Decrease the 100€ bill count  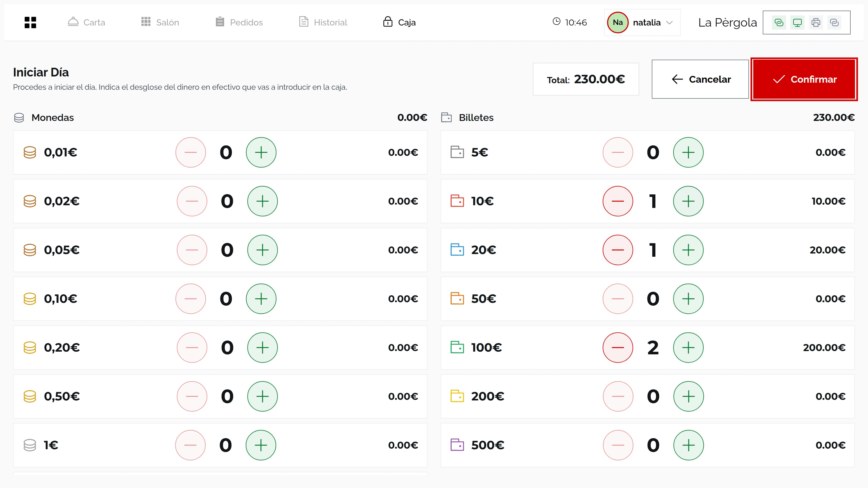click(618, 348)
